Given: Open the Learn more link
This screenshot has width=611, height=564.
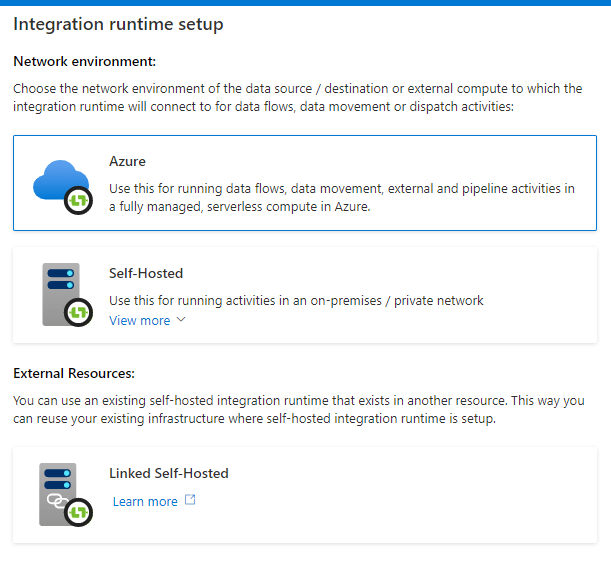Looking at the screenshot, I should tap(145, 501).
